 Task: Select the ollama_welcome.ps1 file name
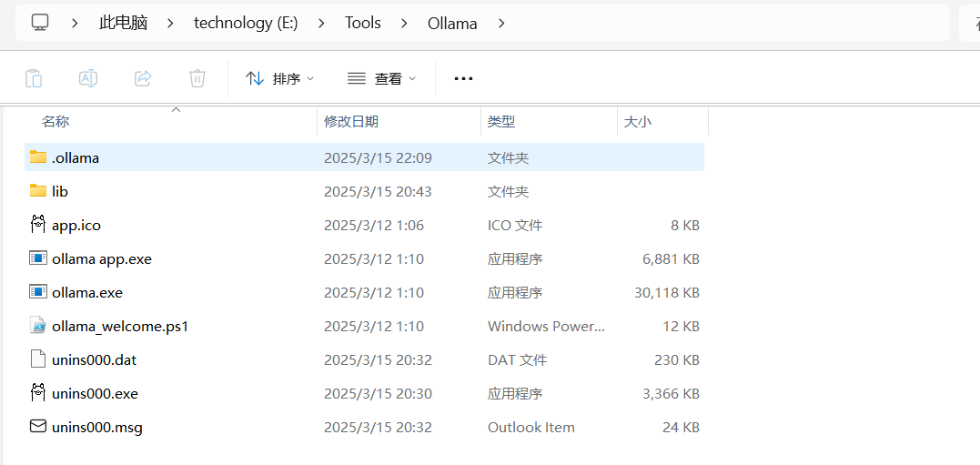[120, 327]
